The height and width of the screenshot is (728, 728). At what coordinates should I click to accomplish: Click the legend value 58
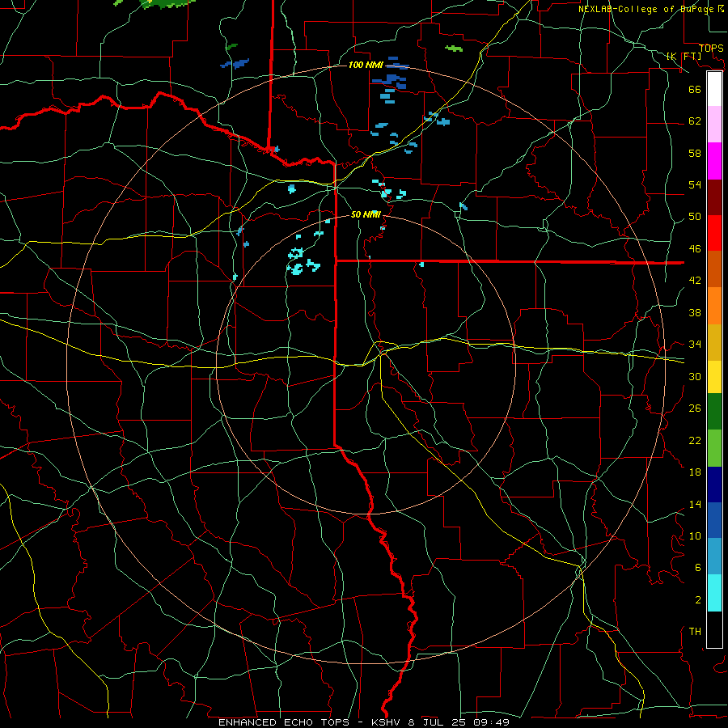[695, 153]
